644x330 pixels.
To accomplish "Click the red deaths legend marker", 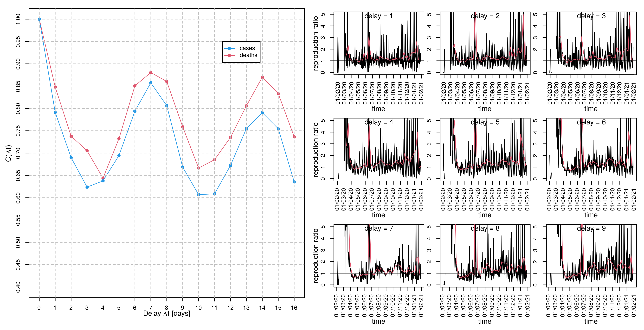I will 229,55.
